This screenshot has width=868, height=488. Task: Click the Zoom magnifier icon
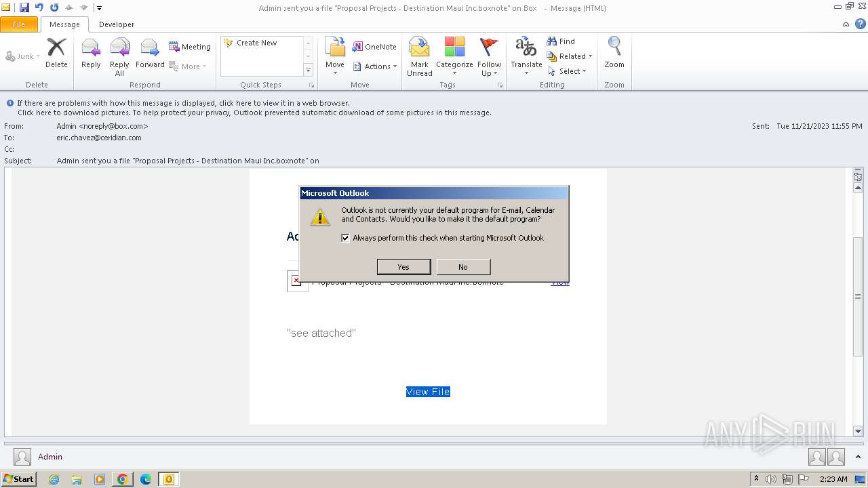(614, 53)
